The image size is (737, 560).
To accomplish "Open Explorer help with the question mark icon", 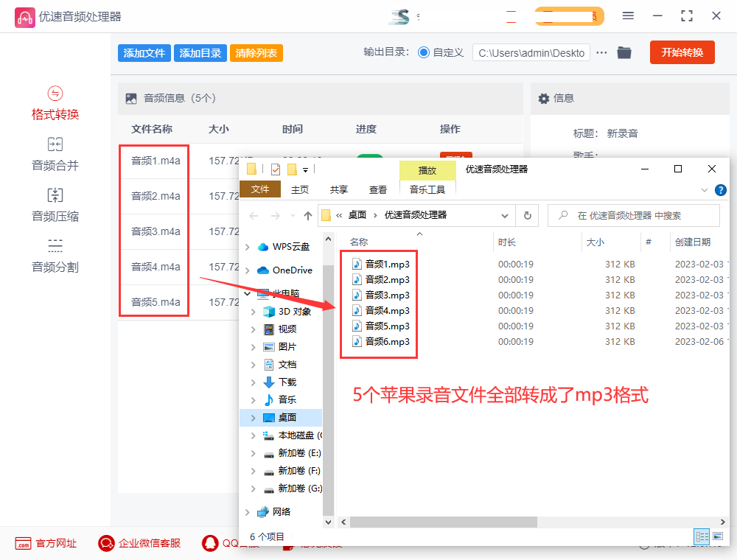I will [720, 189].
